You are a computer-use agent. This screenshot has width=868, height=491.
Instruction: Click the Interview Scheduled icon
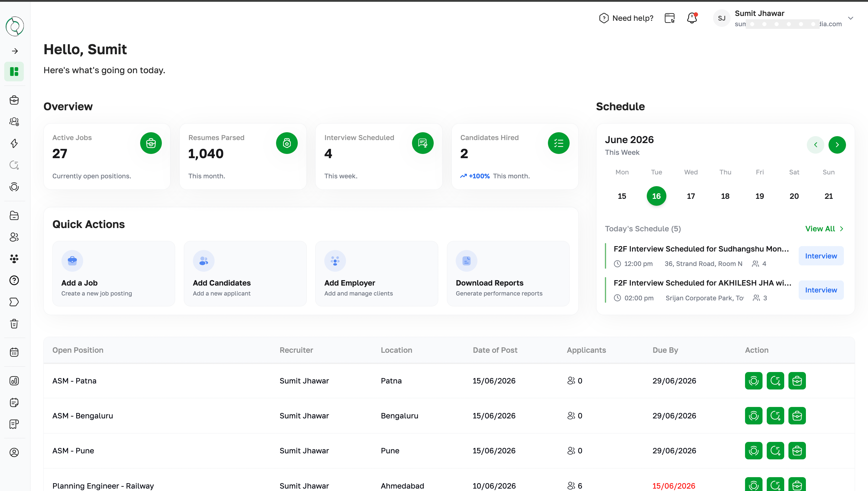coord(423,143)
